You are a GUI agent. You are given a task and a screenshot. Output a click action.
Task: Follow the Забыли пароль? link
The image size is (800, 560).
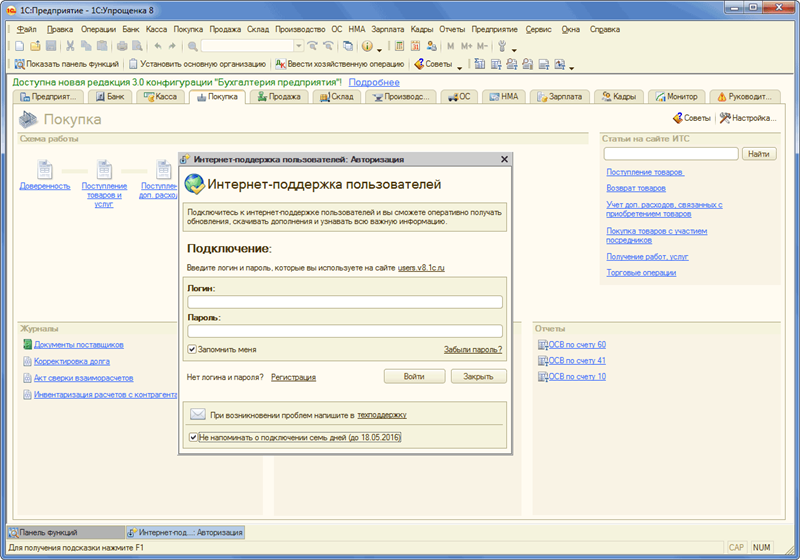click(473, 350)
